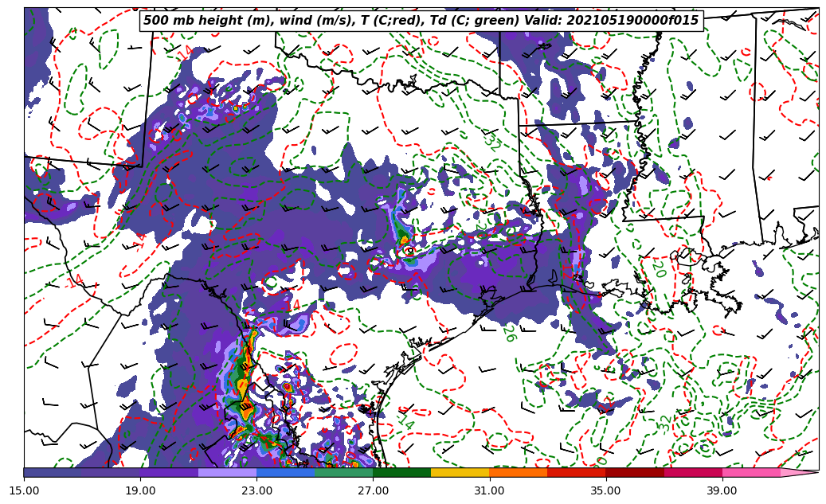Select the 23.00 colorbar tick label
The width and height of the screenshot is (826, 504).
(256, 490)
